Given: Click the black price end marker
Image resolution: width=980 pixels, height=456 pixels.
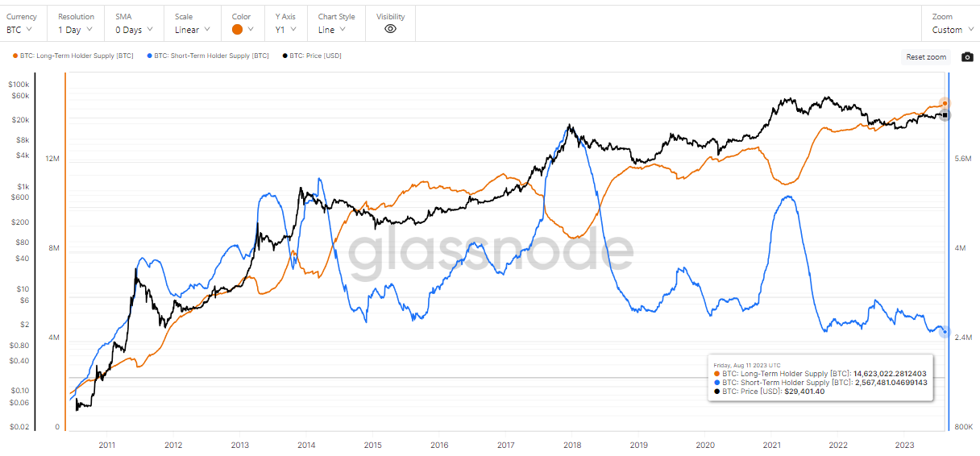Looking at the screenshot, I should (945, 115).
